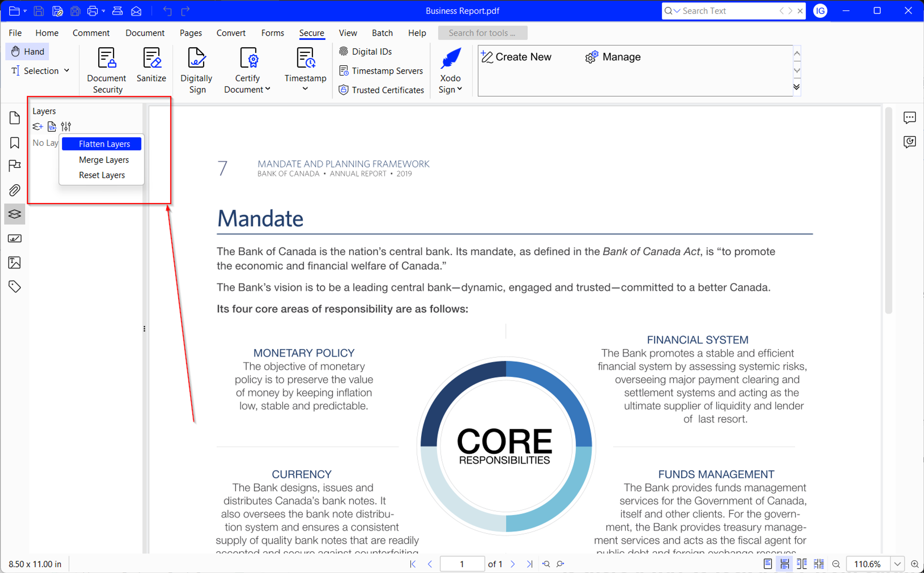The image size is (924, 573).
Task: Open the comments panel icon on the right
Action: click(x=909, y=118)
